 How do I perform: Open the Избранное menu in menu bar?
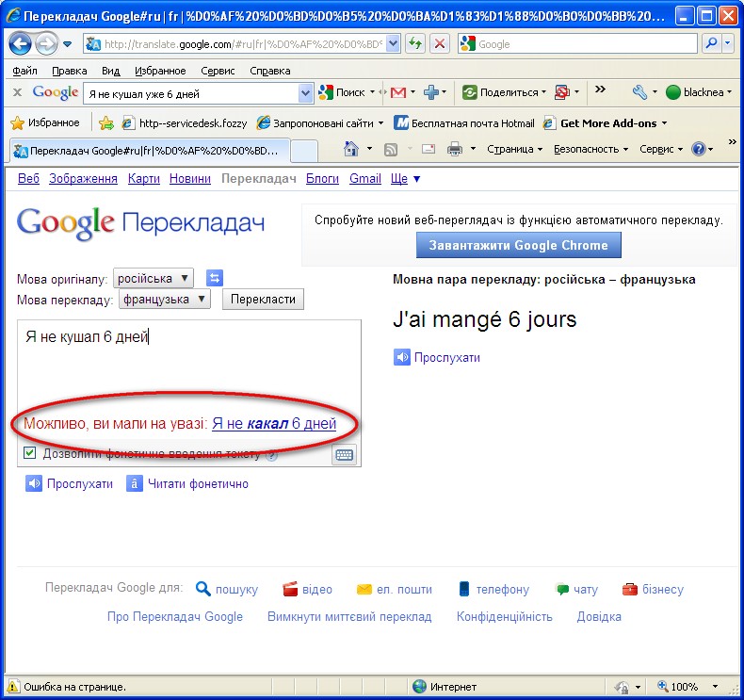pyautogui.click(x=158, y=71)
